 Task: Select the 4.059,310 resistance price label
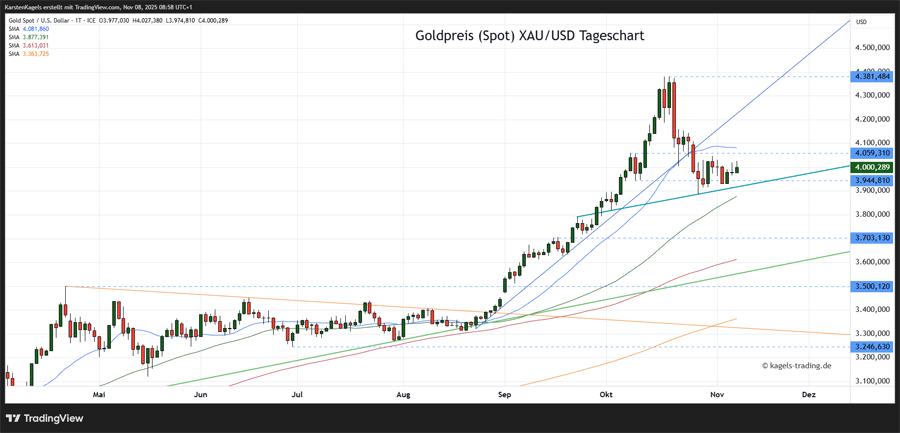[x=872, y=153]
